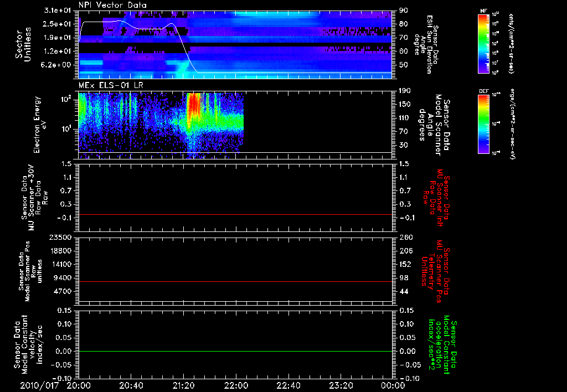Select the "30" scanner angle tick value
Viewport: 567px width, 392px height.
404,145
